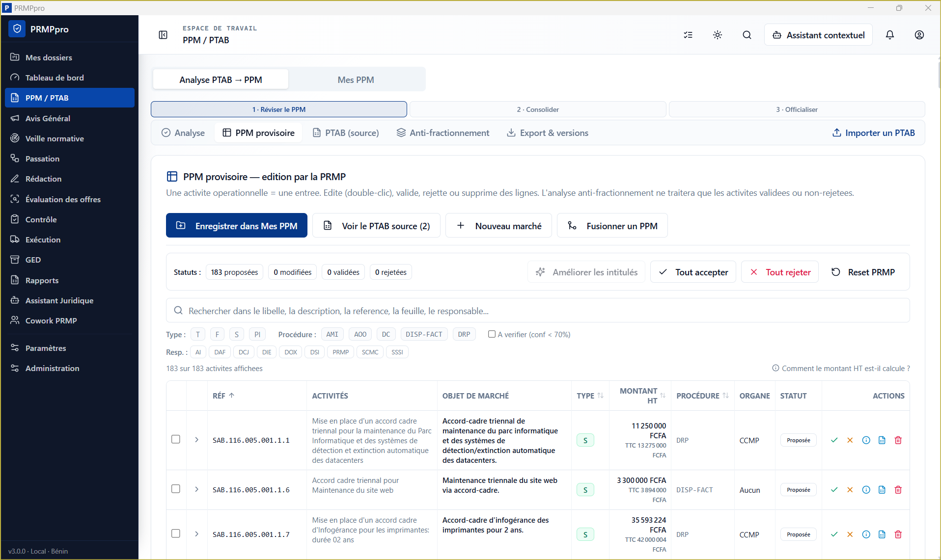Reject row SAB.116.005.001.1.1 with orange cross
This screenshot has width=941, height=560.
click(850, 440)
